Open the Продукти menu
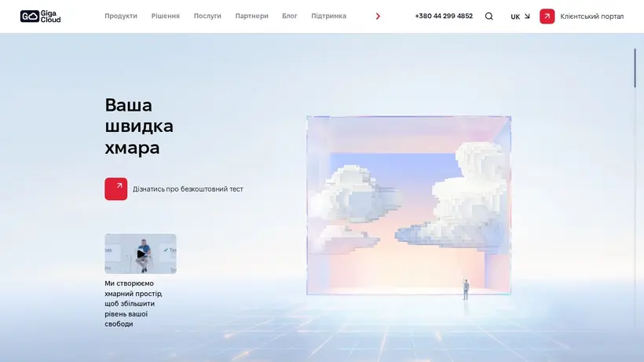644x362 pixels. (x=121, y=16)
